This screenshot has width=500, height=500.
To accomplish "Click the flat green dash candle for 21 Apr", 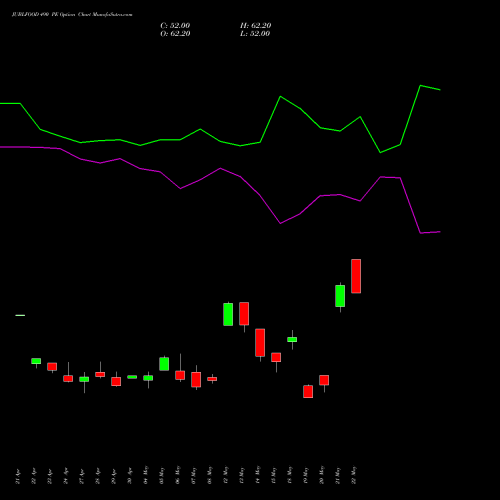I will pyautogui.click(x=20, y=315).
